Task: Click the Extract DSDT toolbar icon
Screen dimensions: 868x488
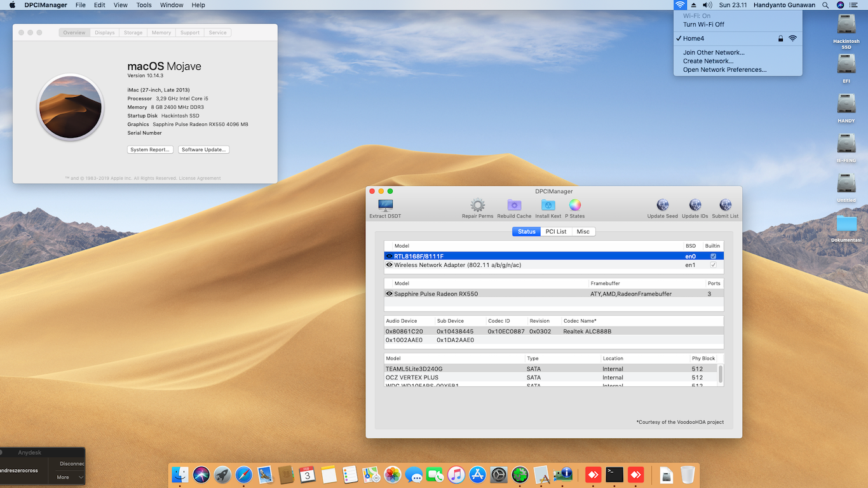Action: tap(385, 206)
